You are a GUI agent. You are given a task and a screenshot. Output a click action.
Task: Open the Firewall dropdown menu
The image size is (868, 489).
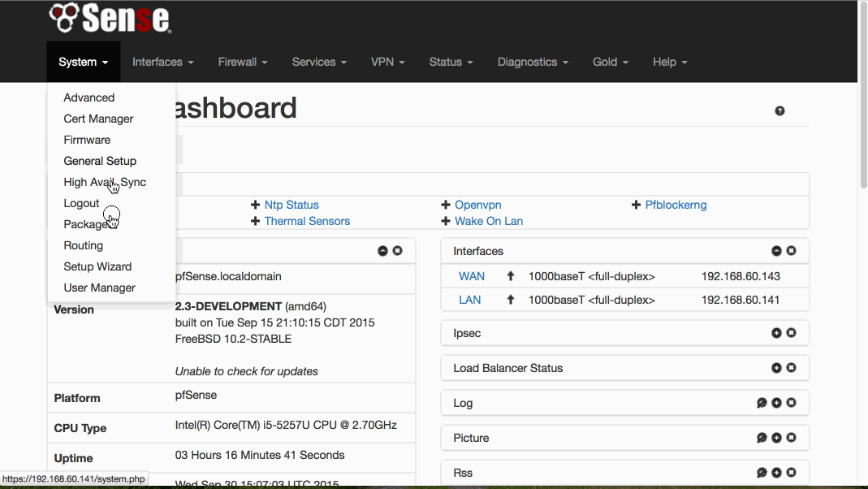(243, 62)
